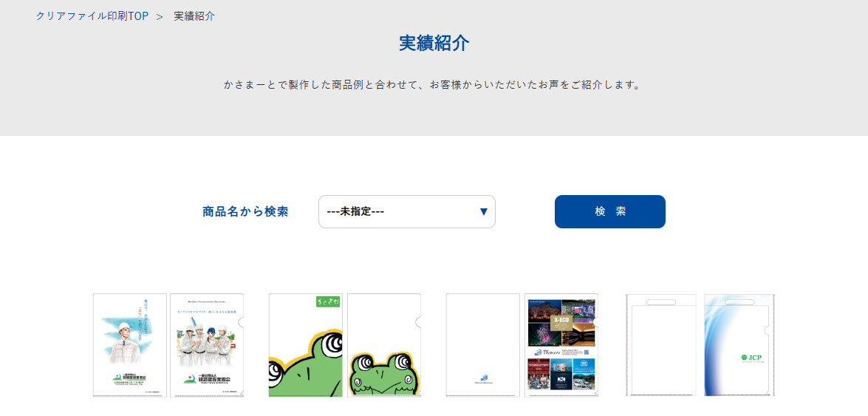Select the small frog face file thumbnail
The height and width of the screenshot is (416, 868).
tap(384, 345)
